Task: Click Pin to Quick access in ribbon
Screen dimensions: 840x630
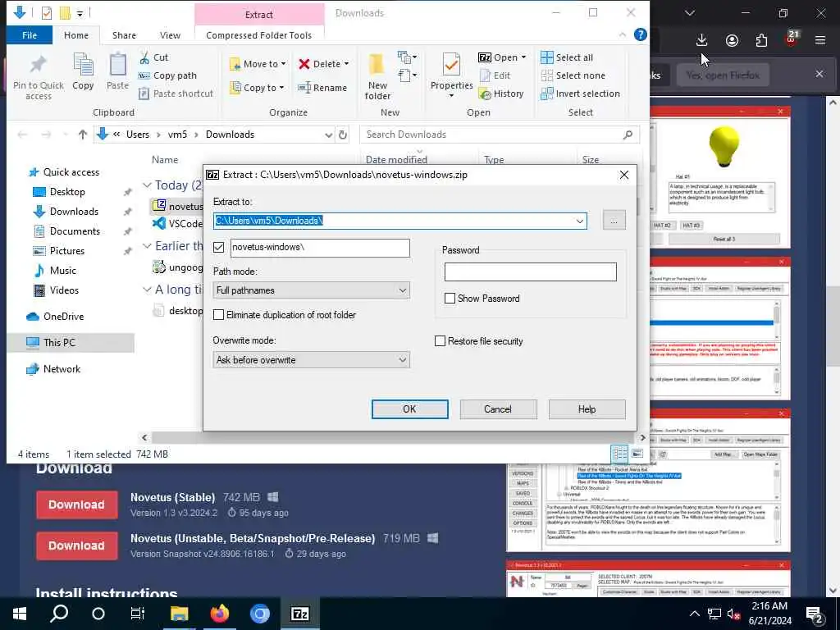Action: (38, 77)
